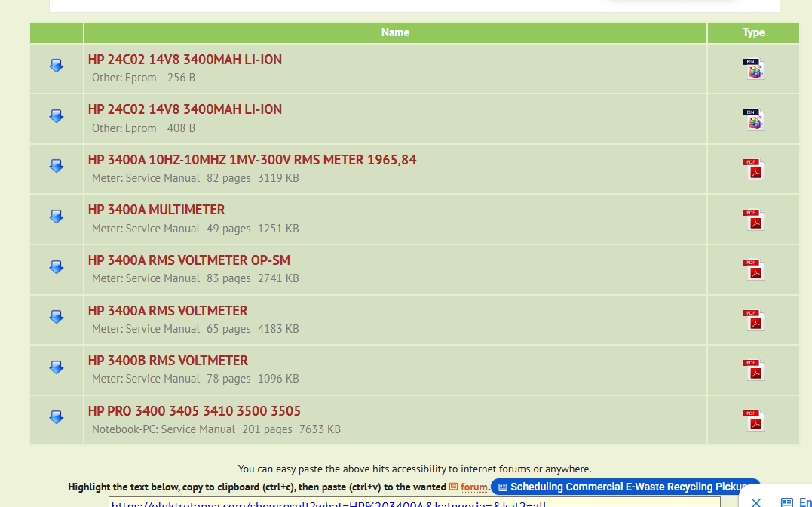Image resolution: width=812 pixels, height=507 pixels.
Task: Click download arrow for HP PRO 3400 3405
Action: pyautogui.click(x=57, y=418)
